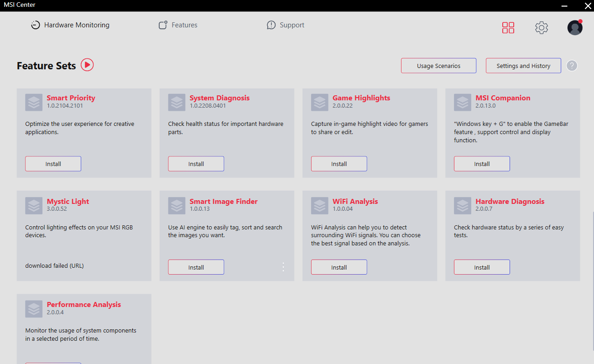The height and width of the screenshot is (364, 594).
Task: Click the Smart Image Finder layers icon
Action: tap(177, 206)
